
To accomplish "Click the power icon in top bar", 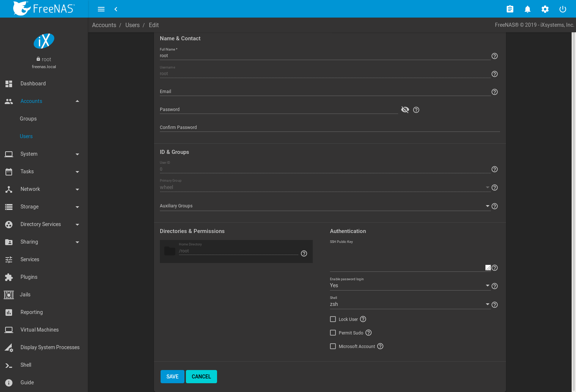I will coord(563,9).
